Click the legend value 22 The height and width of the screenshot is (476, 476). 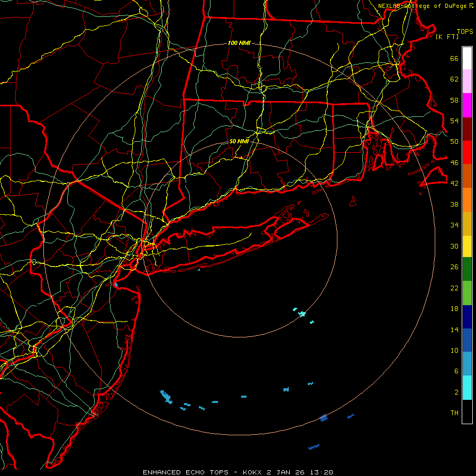pyautogui.click(x=454, y=288)
